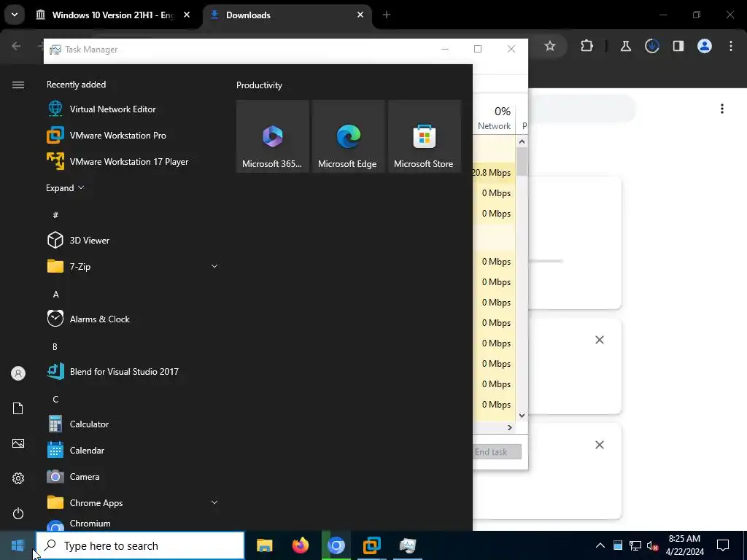
Task: Open the Power options icon
Action: (18, 513)
